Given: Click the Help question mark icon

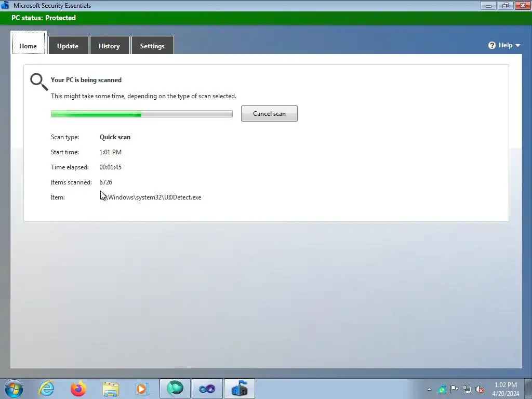Looking at the screenshot, I should 492,45.
